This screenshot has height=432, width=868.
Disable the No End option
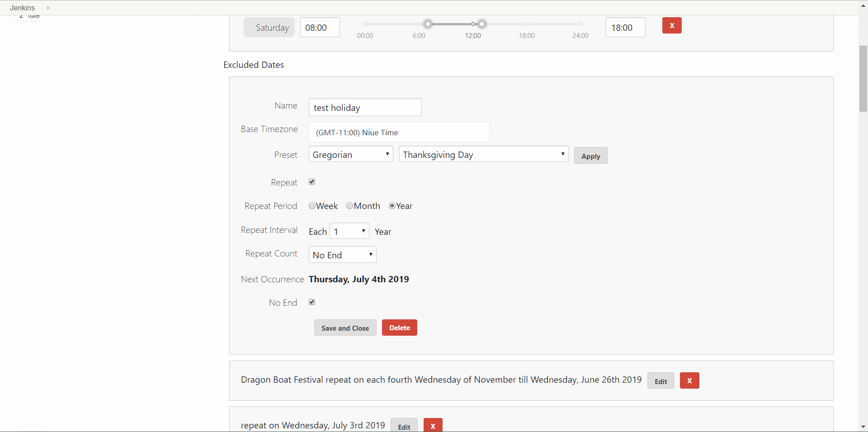point(312,302)
